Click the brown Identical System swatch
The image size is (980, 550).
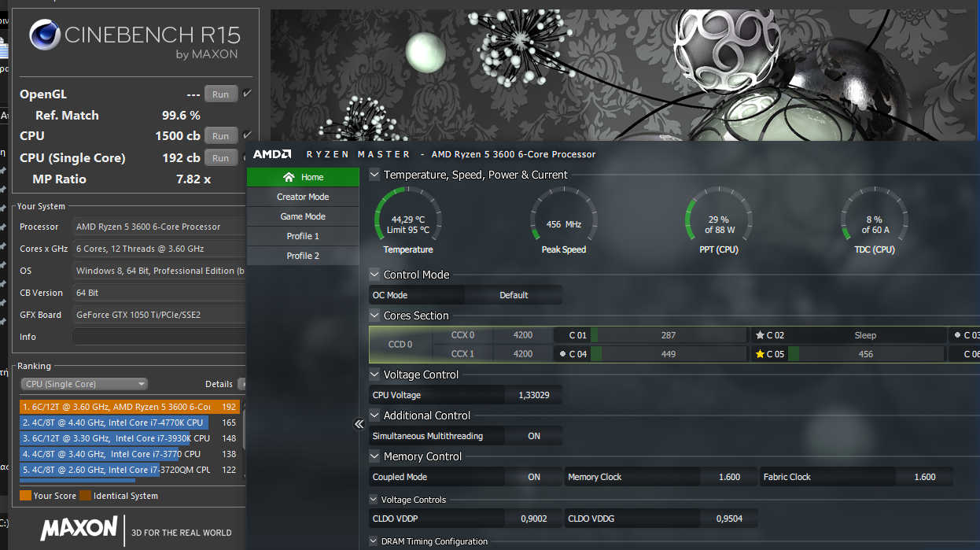coord(85,496)
